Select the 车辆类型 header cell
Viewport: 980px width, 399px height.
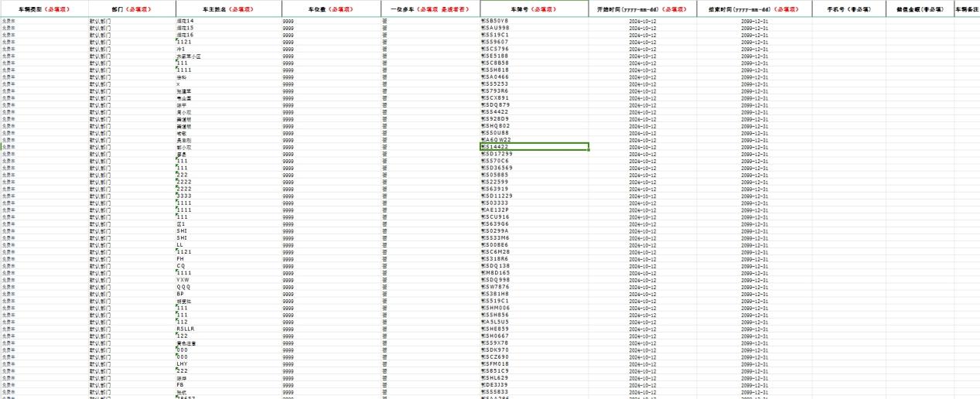44,9
